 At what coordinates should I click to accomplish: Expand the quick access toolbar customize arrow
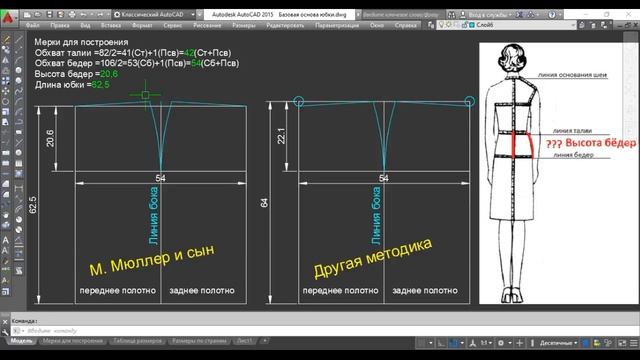[x=200, y=15]
